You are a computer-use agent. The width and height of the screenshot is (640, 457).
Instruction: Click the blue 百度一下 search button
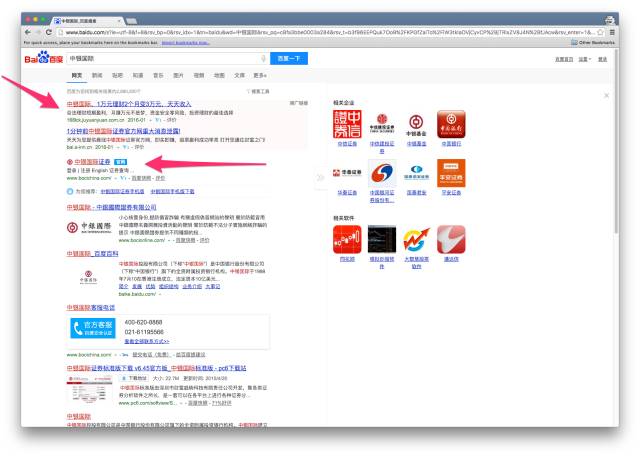pyautogui.click(x=289, y=58)
